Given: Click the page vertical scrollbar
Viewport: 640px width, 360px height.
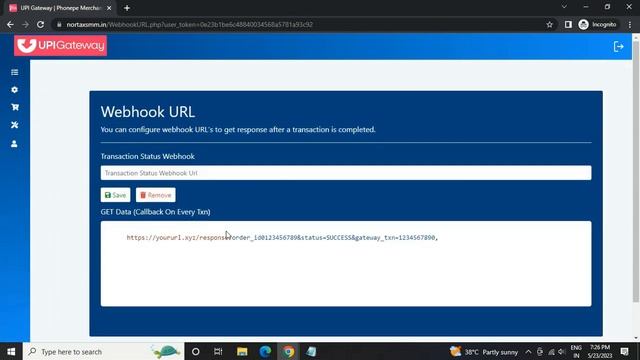Looking at the screenshot, I should click(636, 171).
